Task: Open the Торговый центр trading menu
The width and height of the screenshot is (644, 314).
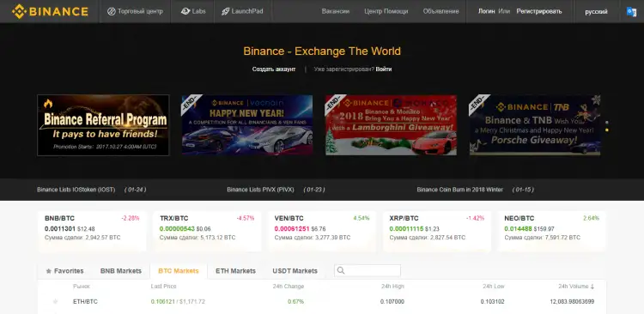Action: [135, 11]
